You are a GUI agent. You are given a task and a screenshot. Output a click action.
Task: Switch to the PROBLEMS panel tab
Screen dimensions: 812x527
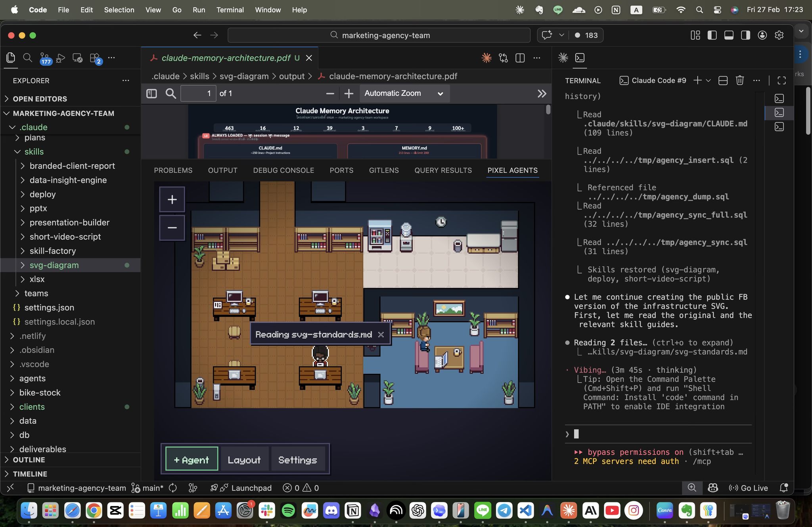pos(173,170)
